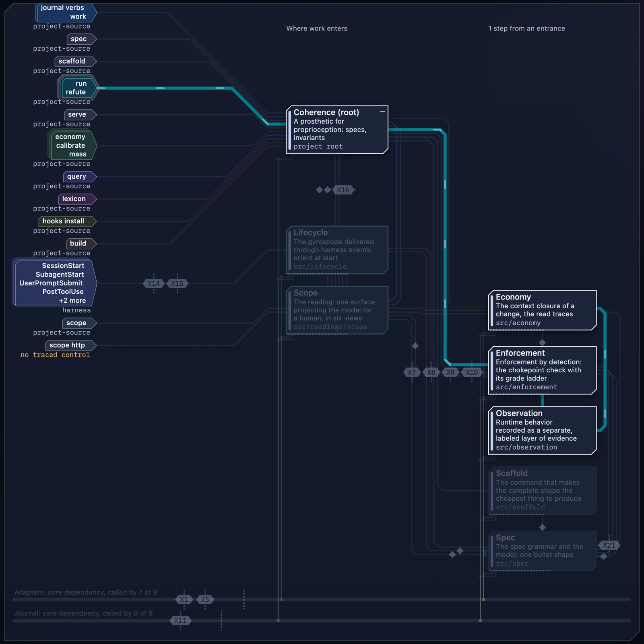This screenshot has height=644, width=644.
Task: Click the diamond between Scaffold and Spec
Action: coord(543,527)
